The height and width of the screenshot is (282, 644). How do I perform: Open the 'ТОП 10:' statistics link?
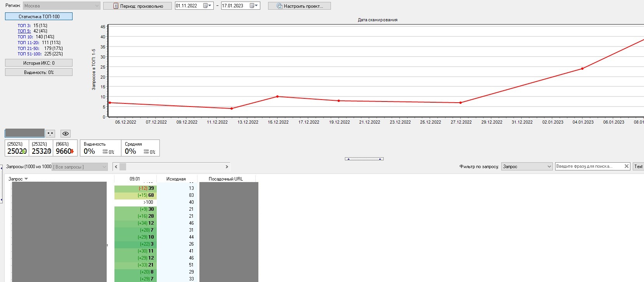[x=25, y=37]
